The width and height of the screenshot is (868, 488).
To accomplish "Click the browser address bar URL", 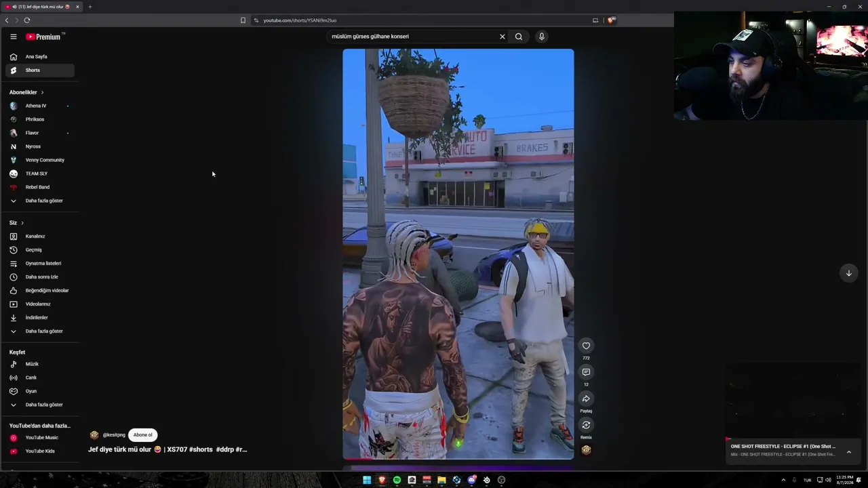I will pos(300,20).
